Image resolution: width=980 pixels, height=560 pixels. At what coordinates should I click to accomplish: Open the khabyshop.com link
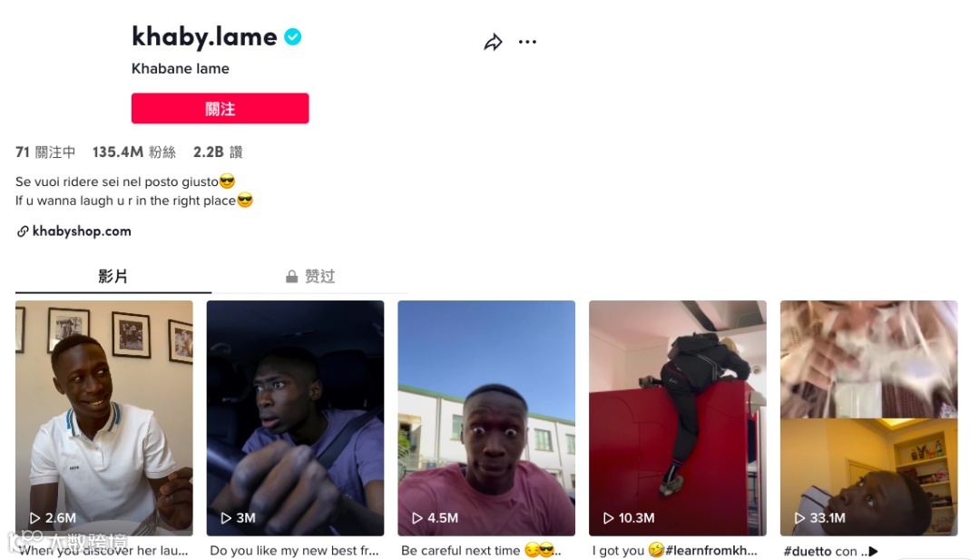(82, 231)
